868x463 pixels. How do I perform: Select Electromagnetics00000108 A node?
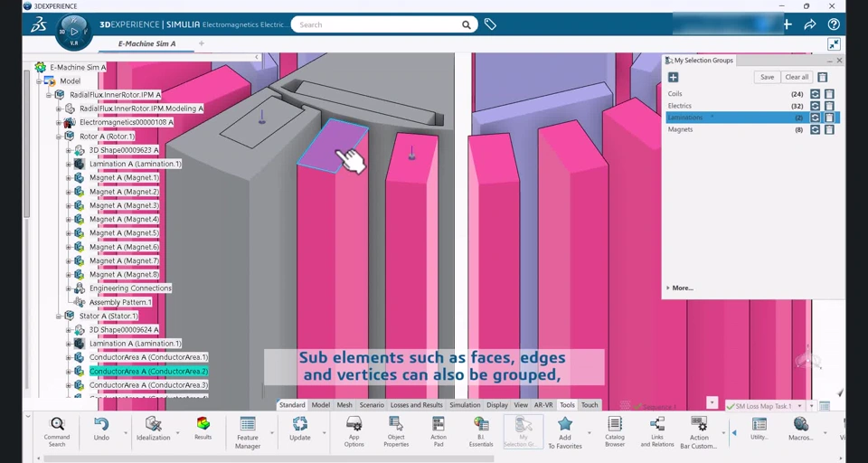[127, 122]
